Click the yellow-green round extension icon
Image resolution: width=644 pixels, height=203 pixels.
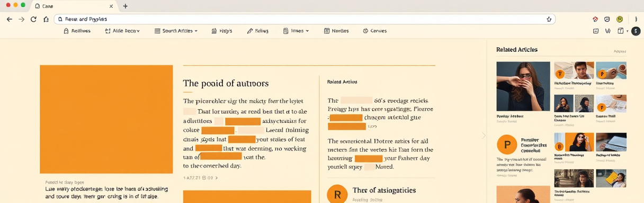coord(620,19)
